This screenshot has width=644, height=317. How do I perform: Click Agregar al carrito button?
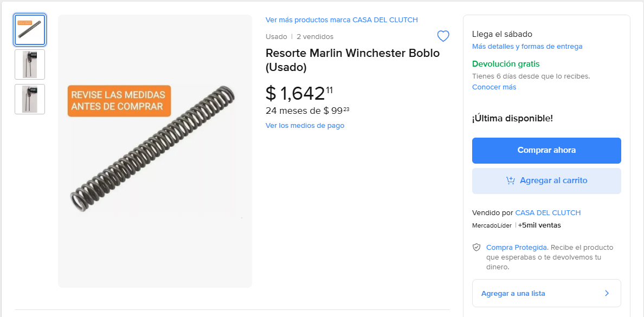click(546, 181)
